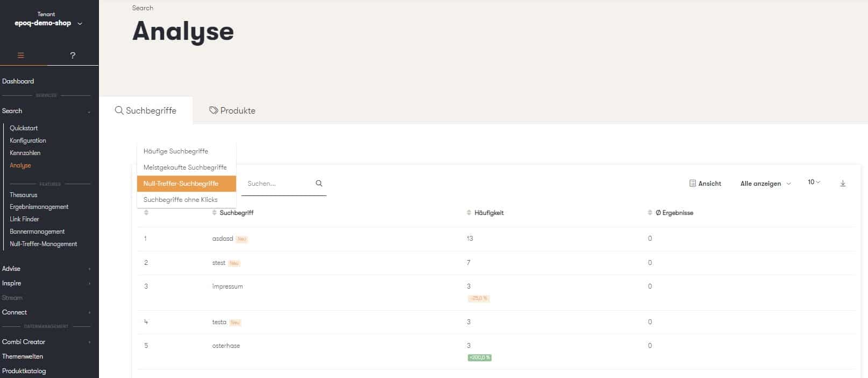Select Häufige Suchbegriffe from the list

[x=176, y=151]
